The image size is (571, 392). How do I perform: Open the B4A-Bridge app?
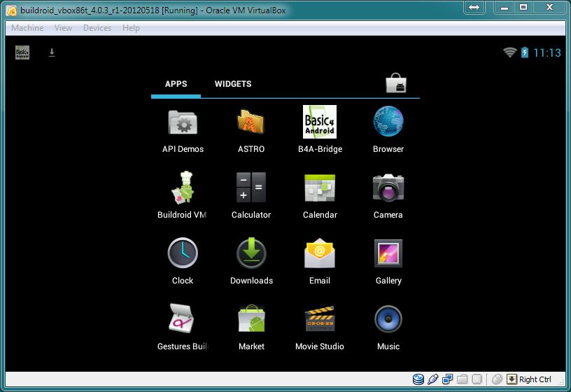tap(320, 129)
